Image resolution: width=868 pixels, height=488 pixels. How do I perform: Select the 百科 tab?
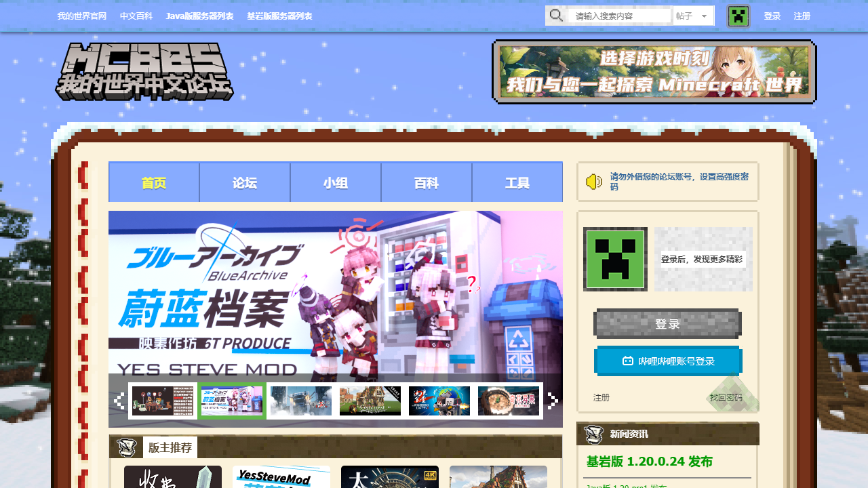427,182
